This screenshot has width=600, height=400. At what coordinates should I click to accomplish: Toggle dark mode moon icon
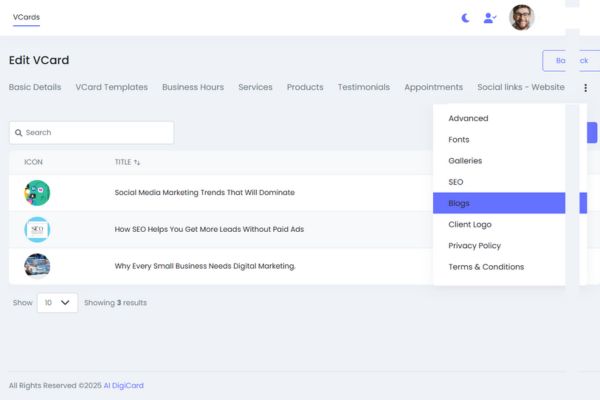[465, 18]
